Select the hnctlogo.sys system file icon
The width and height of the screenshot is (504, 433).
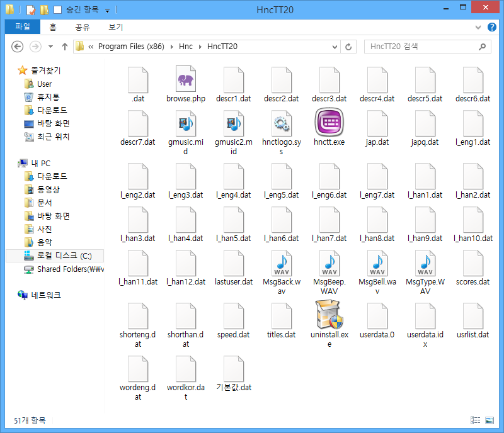[x=282, y=123]
